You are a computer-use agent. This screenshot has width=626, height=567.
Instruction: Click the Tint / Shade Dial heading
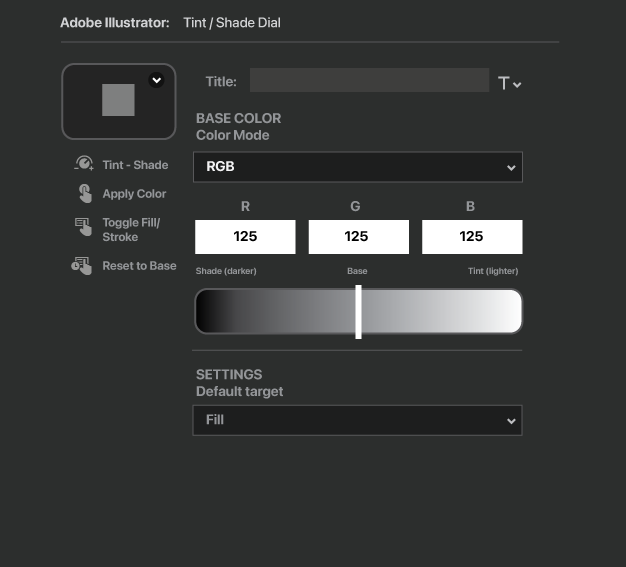point(232,23)
